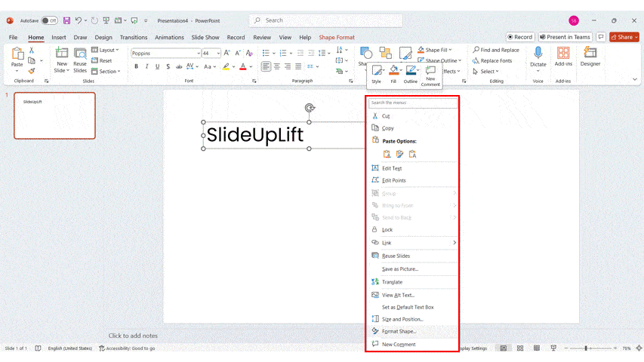Click the rotation handle above the text box
The height and width of the screenshot is (362, 644).
pos(310,108)
